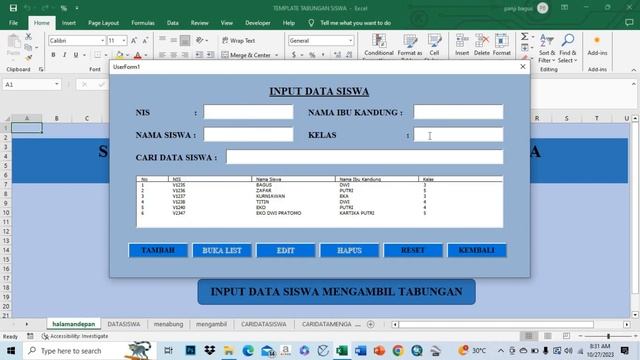Increase font size with larger A icon

click(x=134, y=40)
